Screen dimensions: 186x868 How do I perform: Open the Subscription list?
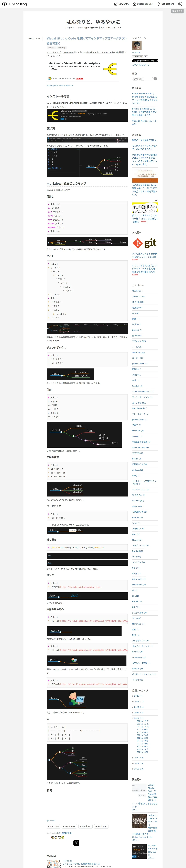143,4
